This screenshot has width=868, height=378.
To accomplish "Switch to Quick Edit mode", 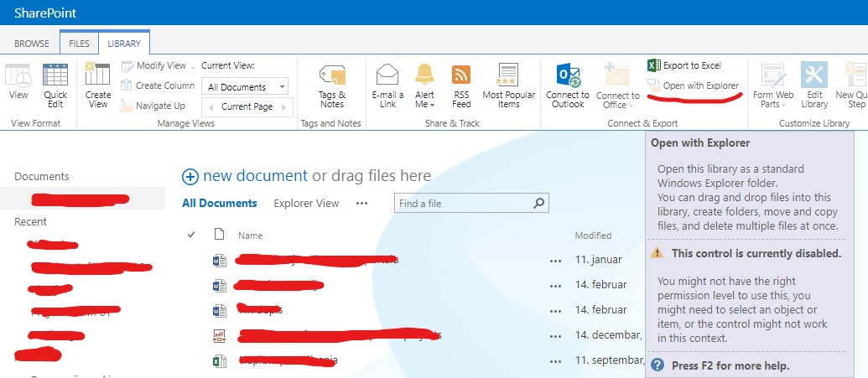I will click(55, 85).
